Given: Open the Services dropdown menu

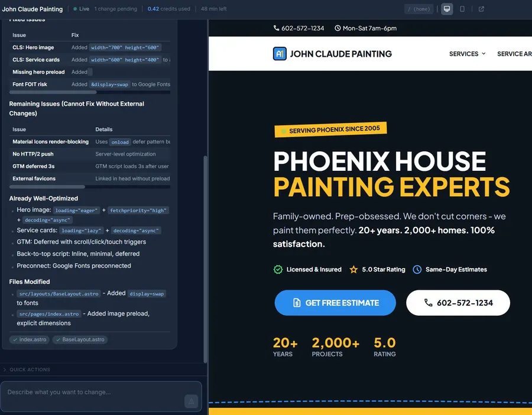Looking at the screenshot, I should pyautogui.click(x=467, y=54).
